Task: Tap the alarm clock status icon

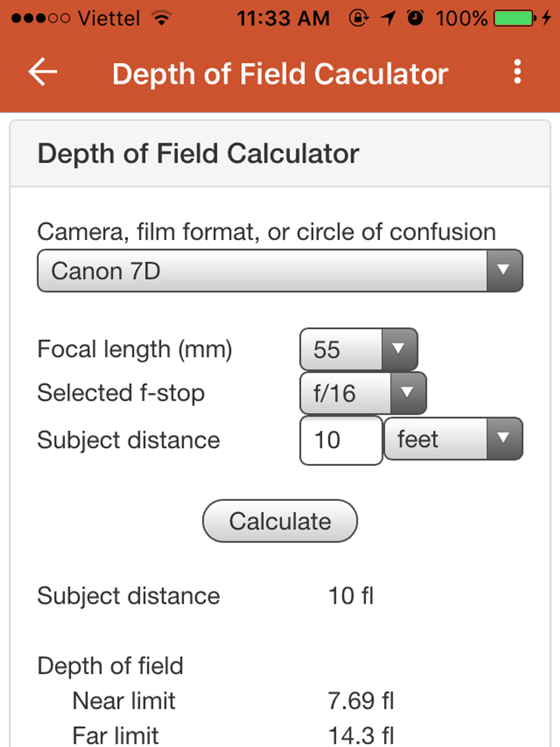Action: pyautogui.click(x=415, y=18)
